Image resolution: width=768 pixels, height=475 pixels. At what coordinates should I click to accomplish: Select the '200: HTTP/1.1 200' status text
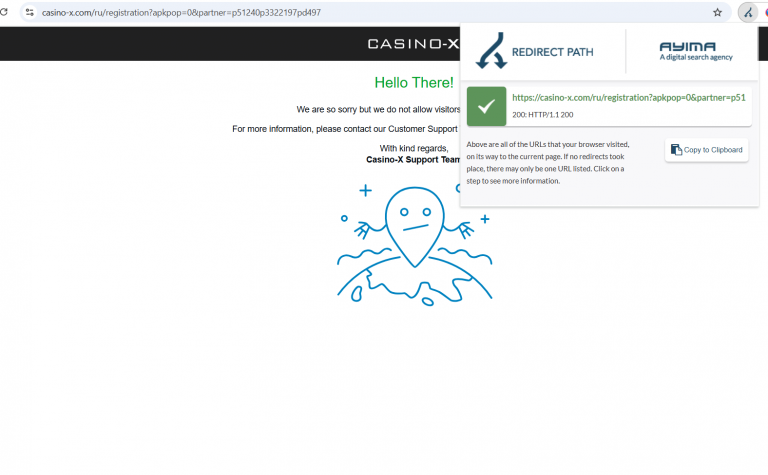click(x=543, y=115)
